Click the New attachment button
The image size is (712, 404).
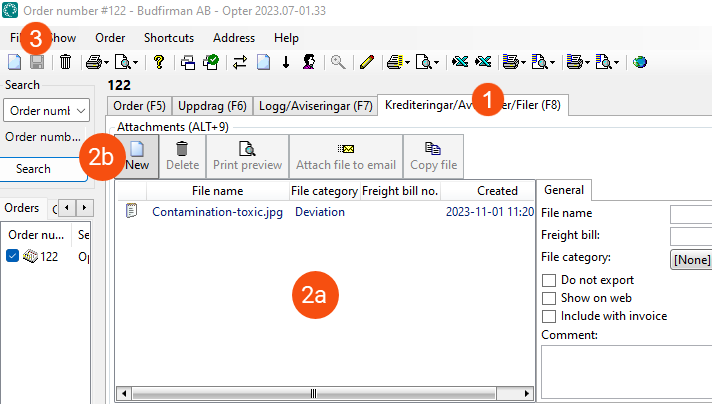(x=137, y=156)
